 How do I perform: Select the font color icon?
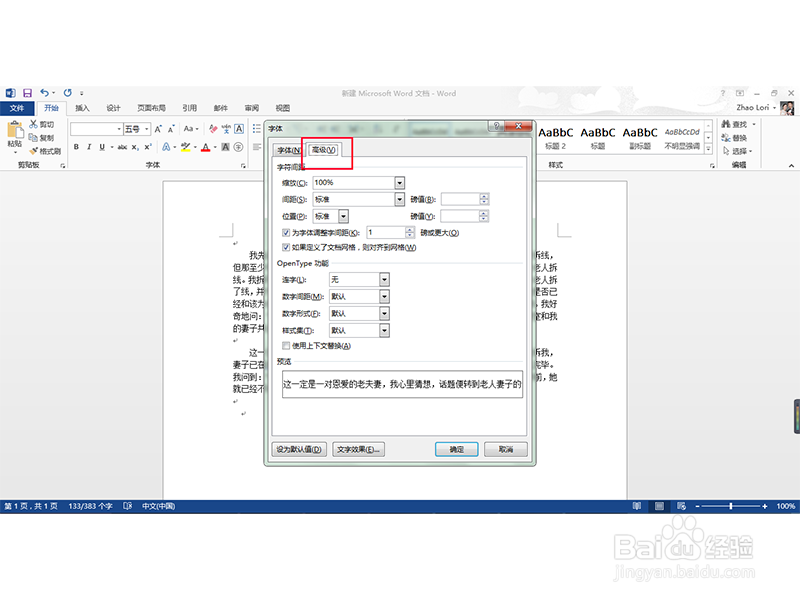click(205, 146)
